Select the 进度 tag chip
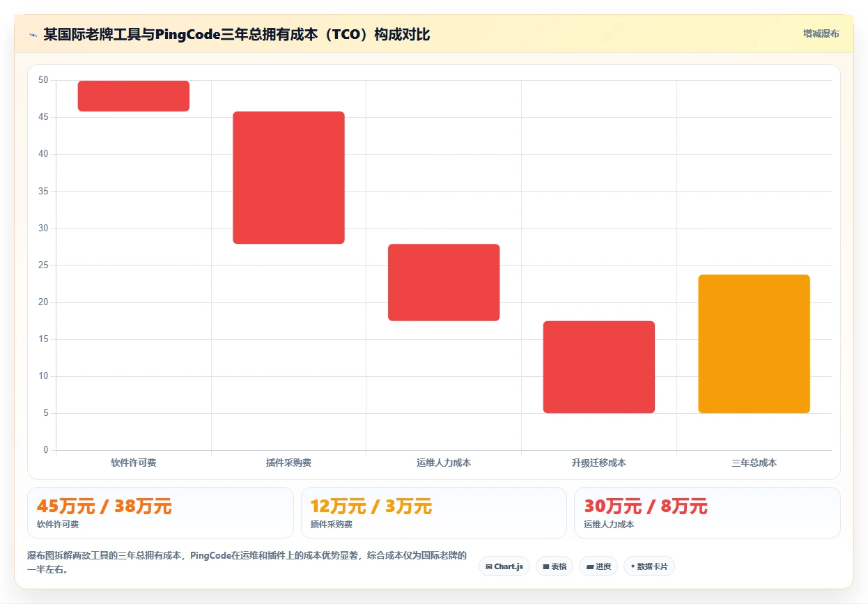 (598, 566)
